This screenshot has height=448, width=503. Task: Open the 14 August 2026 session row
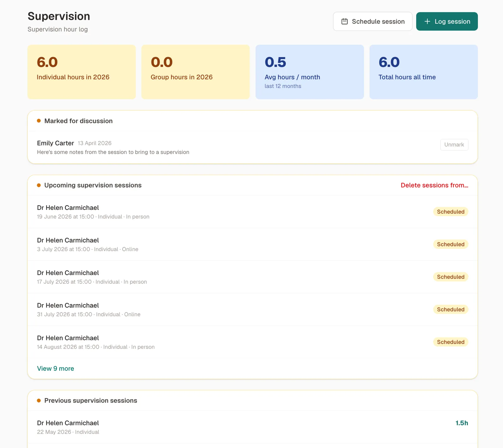(252, 342)
